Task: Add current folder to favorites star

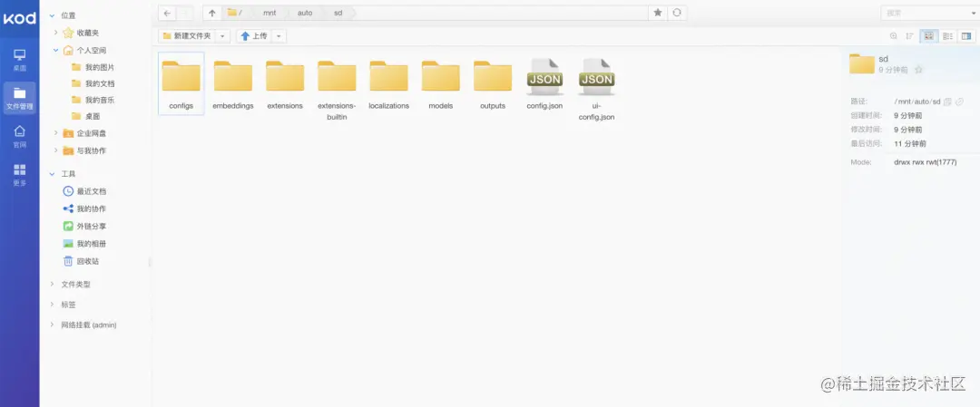Action: tap(658, 13)
